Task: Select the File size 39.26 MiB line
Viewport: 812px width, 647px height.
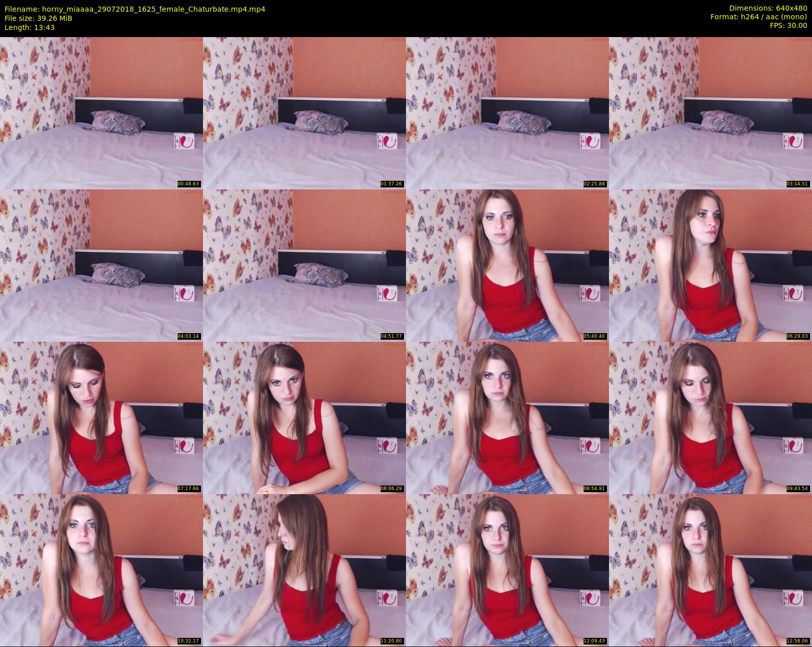Action: pos(39,18)
